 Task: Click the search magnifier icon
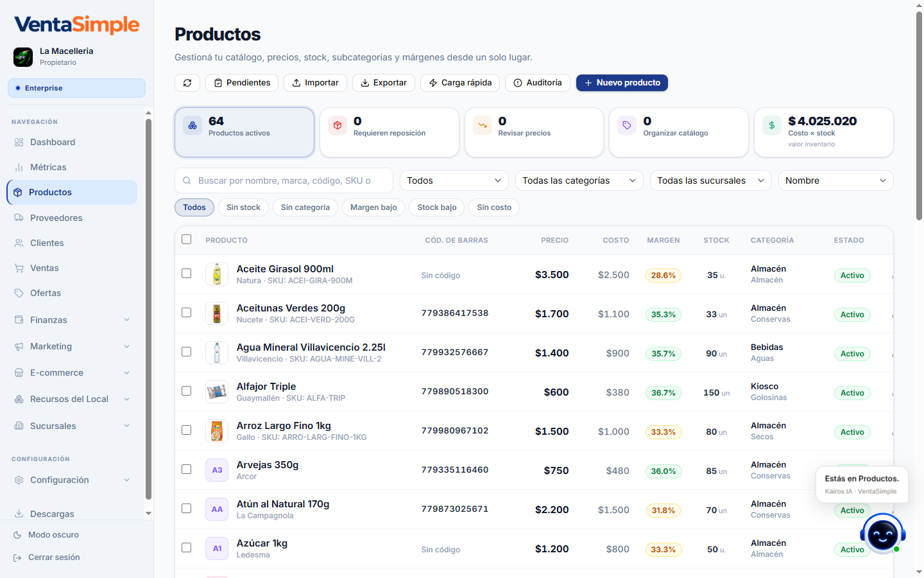[x=187, y=181]
